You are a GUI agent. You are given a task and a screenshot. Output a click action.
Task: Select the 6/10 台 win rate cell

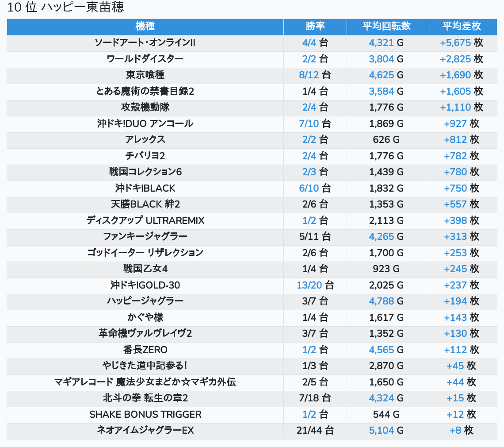pyautogui.click(x=315, y=188)
